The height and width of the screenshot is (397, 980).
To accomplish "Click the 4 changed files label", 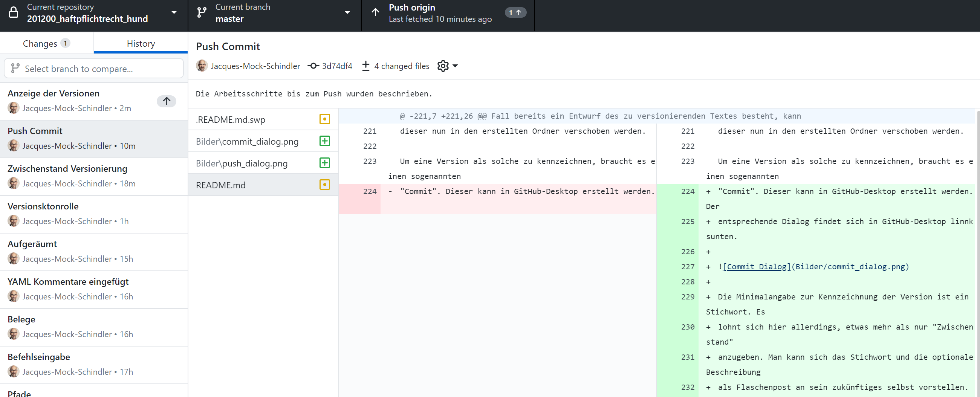I will [401, 66].
